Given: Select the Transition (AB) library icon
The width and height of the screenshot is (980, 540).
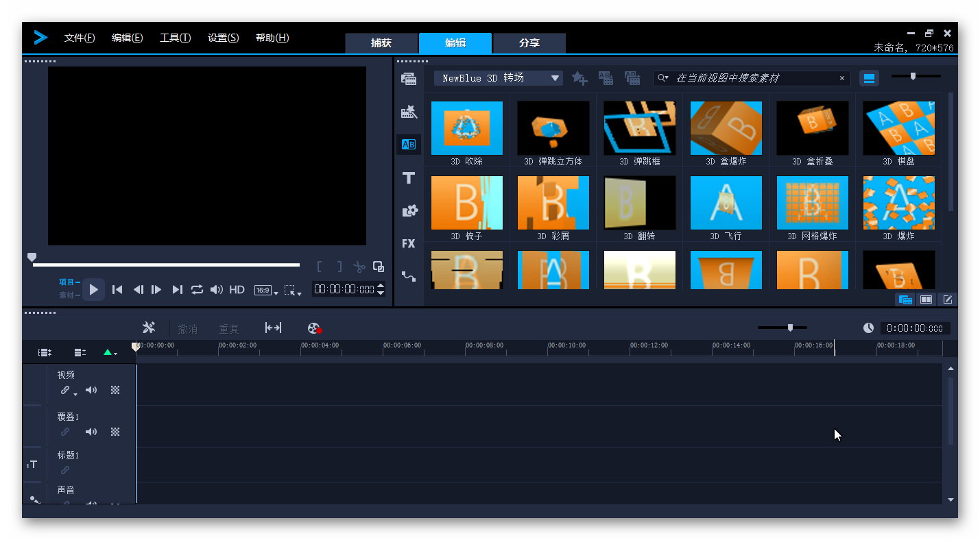Looking at the screenshot, I should [x=409, y=145].
